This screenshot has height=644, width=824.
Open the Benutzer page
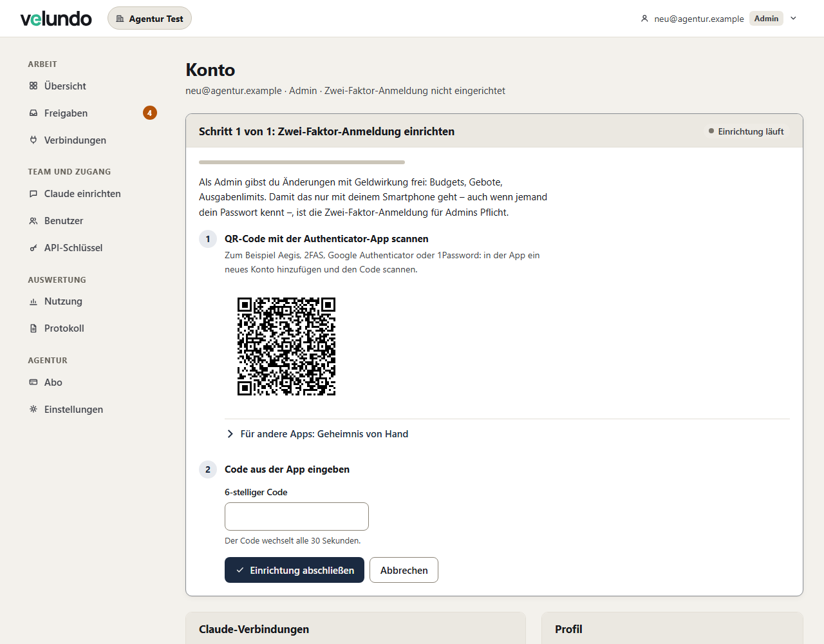[x=94, y=220]
